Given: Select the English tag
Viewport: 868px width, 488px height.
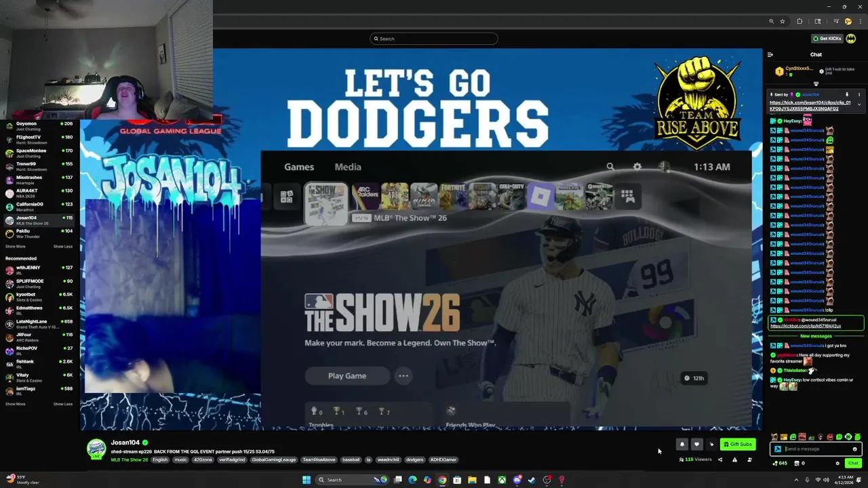Looking at the screenshot, I should pyautogui.click(x=160, y=460).
